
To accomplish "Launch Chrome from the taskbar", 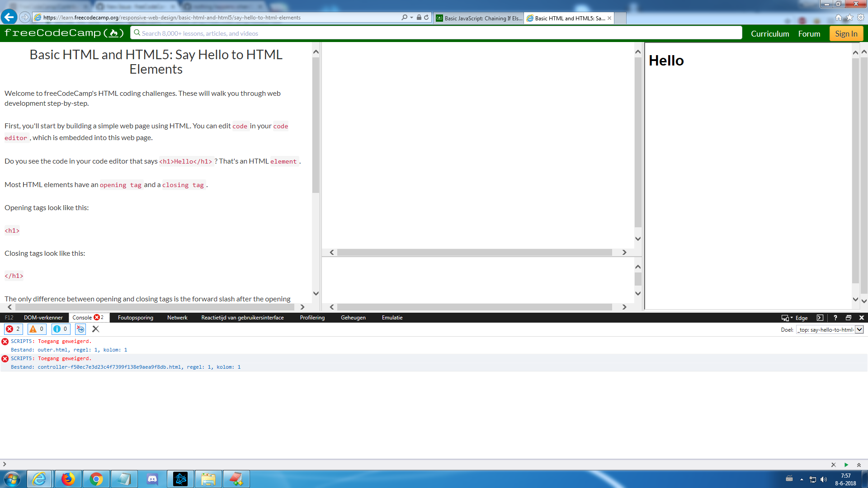I will click(96, 479).
